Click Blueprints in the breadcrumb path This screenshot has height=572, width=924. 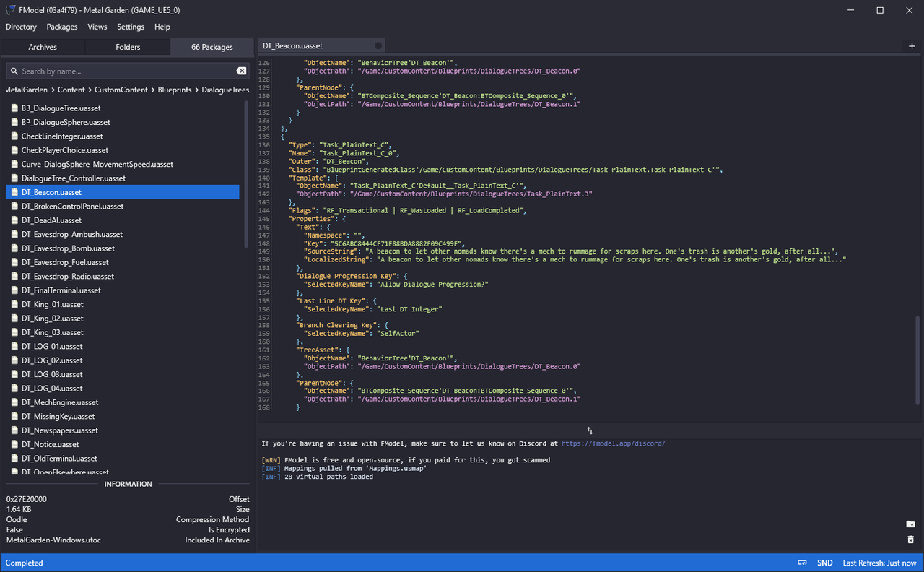pos(175,90)
